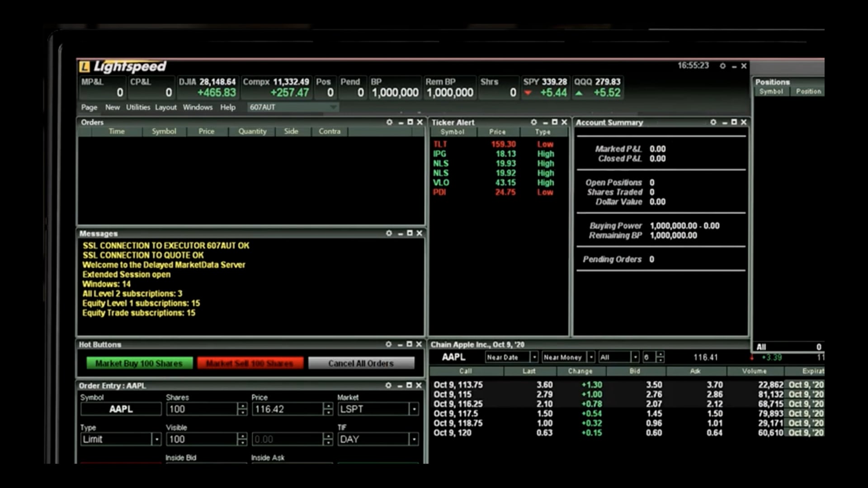Open the Hot Buttons settings gear
Screen dimensions: 868x488
[388, 344]
